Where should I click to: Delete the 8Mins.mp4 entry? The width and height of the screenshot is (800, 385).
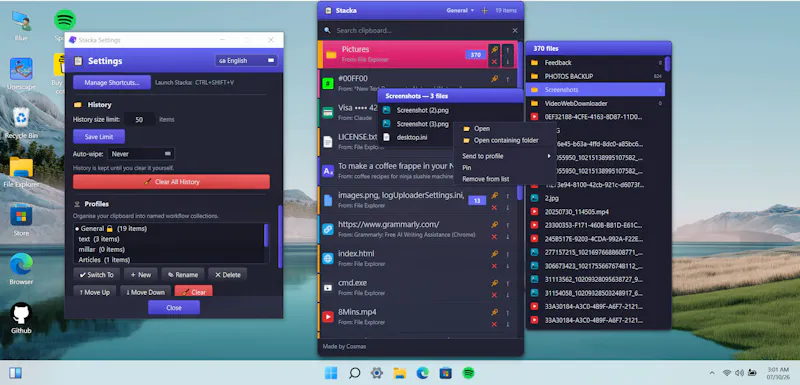coord(494,324)
